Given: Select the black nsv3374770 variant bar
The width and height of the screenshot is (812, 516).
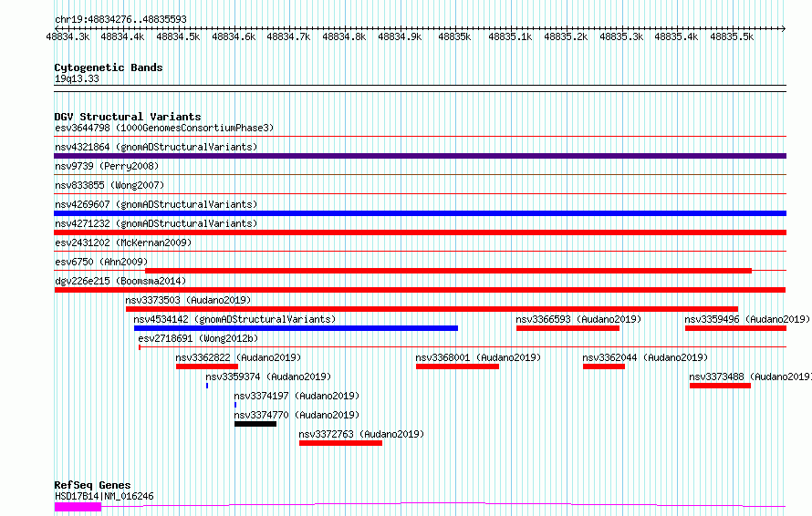Looking at the screenshot, I should pyautogui.click(x=255, y=424).
